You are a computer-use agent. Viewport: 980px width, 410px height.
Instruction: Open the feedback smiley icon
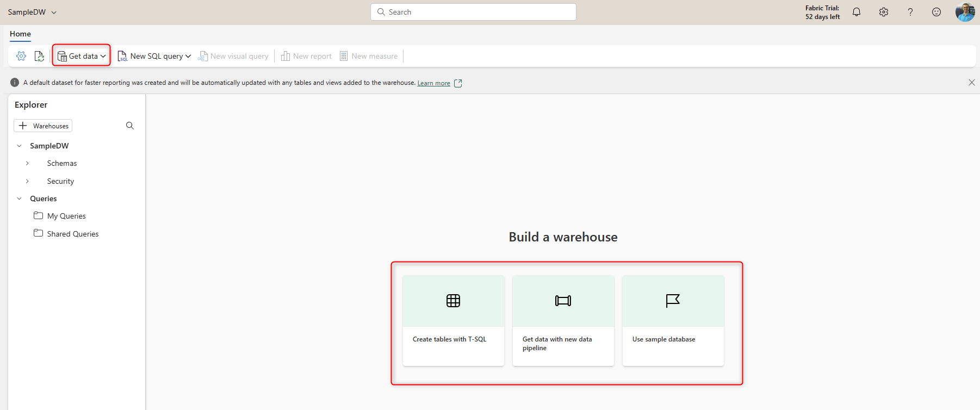pos(936,12)
